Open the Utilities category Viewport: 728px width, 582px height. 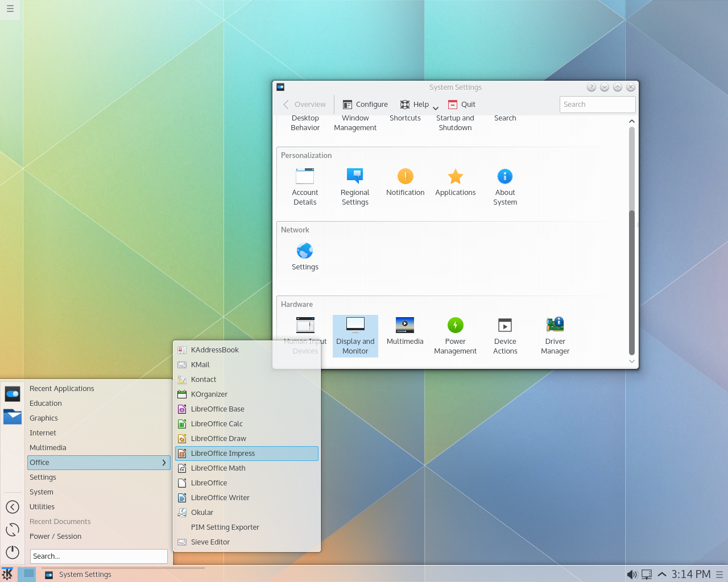(99, 507)
